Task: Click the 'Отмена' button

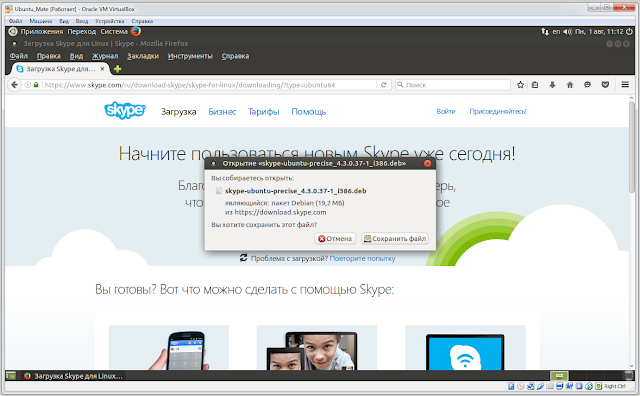Action: (335, 238)
